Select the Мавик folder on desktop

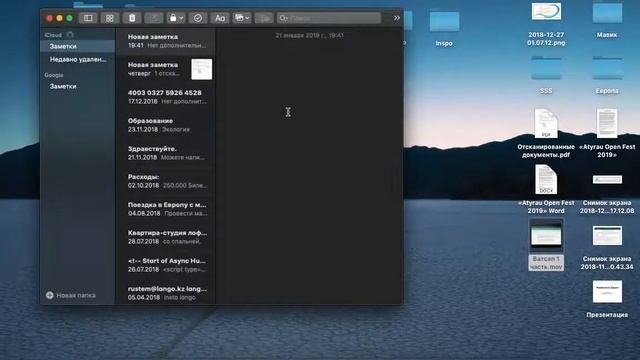607,20
